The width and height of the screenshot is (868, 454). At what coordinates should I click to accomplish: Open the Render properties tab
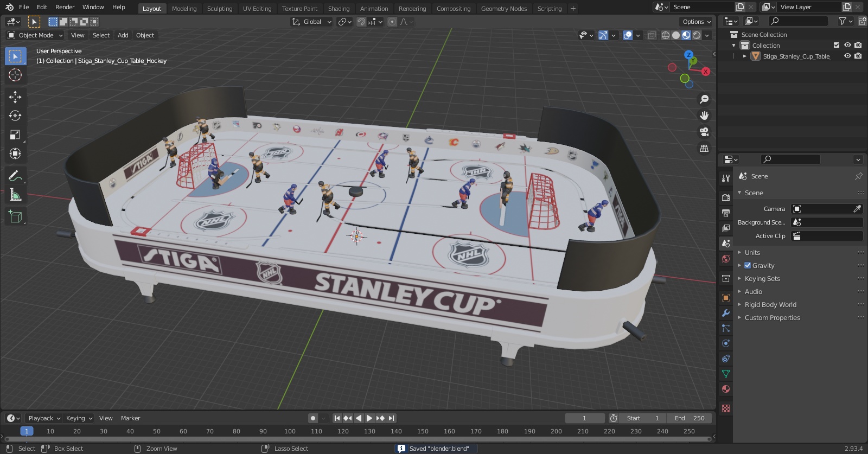tap(726, 198)
